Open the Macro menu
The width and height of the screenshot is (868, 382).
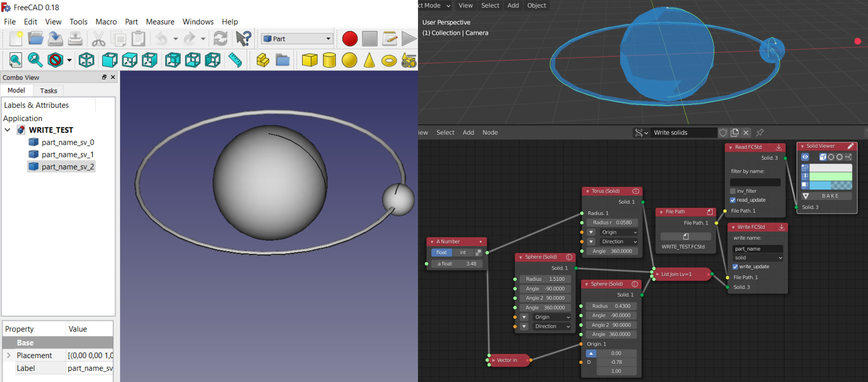pyautogui.click(x=106, y=22)
